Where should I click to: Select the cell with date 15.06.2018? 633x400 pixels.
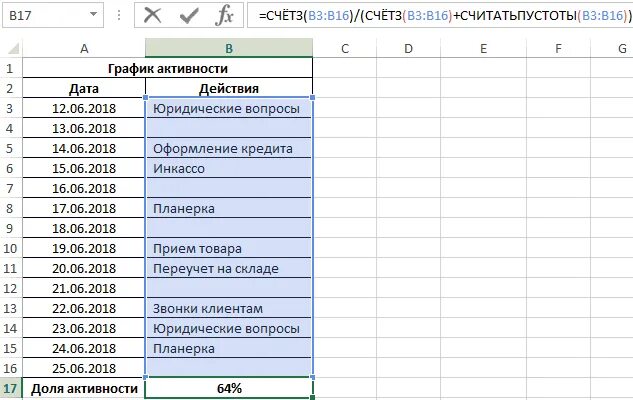pos(84,168)
